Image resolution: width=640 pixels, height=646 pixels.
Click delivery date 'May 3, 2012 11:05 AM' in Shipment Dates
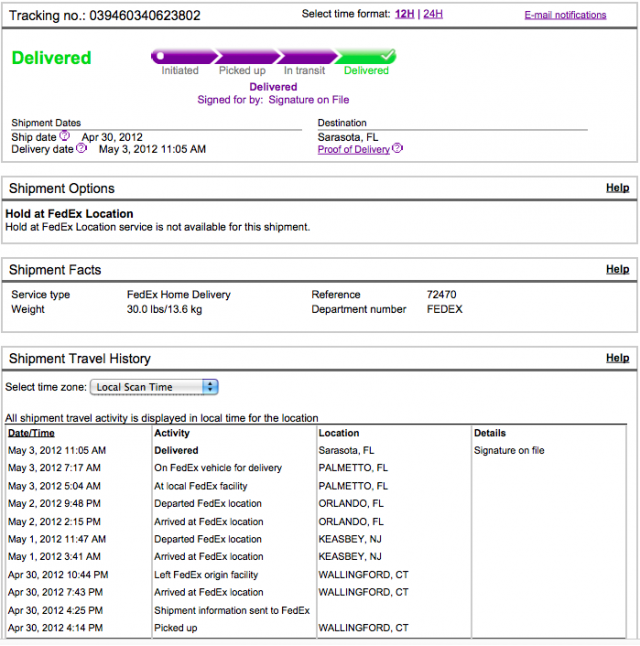click(x=152, y=149)
